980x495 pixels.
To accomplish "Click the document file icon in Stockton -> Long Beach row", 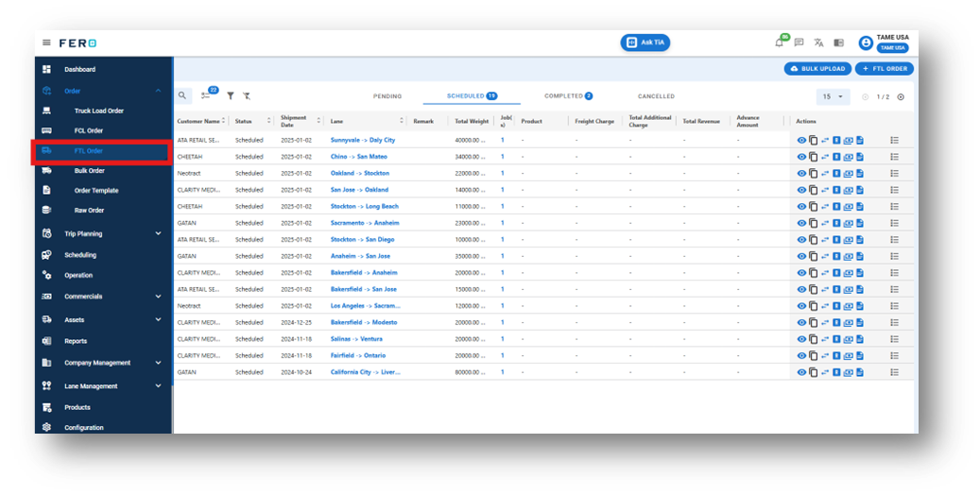I will pos(860,206).
